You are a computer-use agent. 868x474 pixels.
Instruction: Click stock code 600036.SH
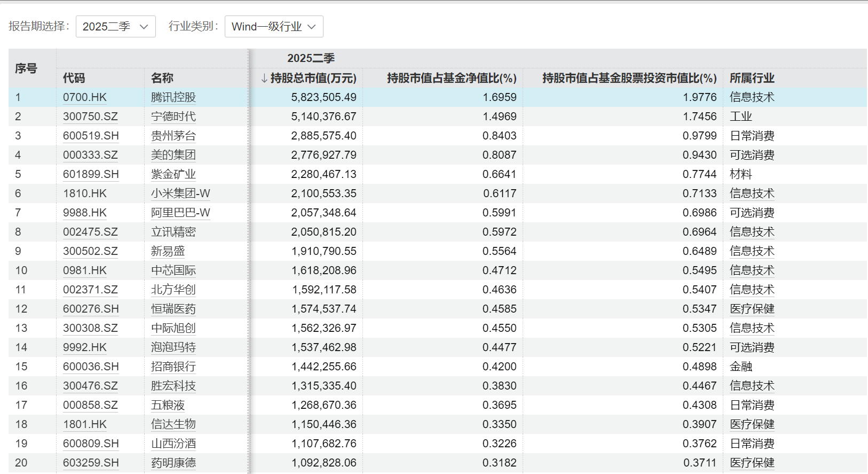tap(91, 367)
